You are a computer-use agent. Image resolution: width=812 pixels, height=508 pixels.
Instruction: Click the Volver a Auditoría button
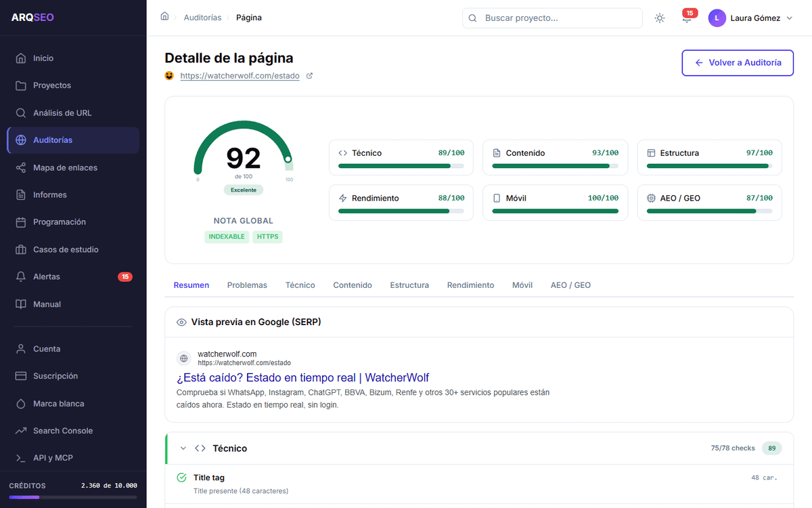click(738, 62)
